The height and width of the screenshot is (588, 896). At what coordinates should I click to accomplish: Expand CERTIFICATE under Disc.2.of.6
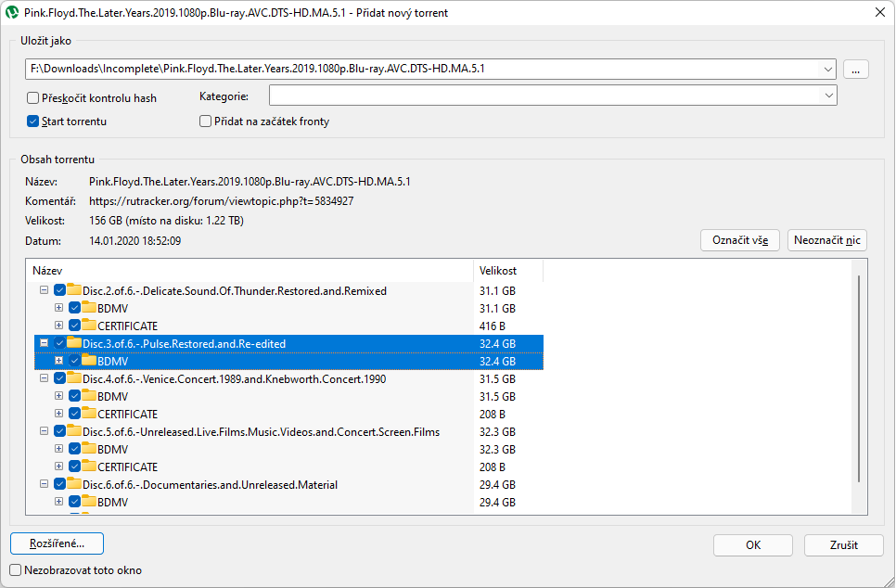pos(58,326)
